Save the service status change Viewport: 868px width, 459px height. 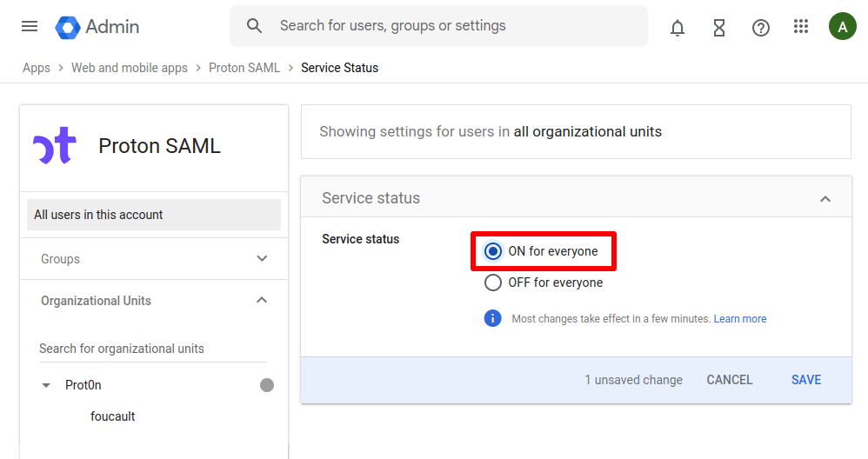pyautogui.click(x=806, y=380)
